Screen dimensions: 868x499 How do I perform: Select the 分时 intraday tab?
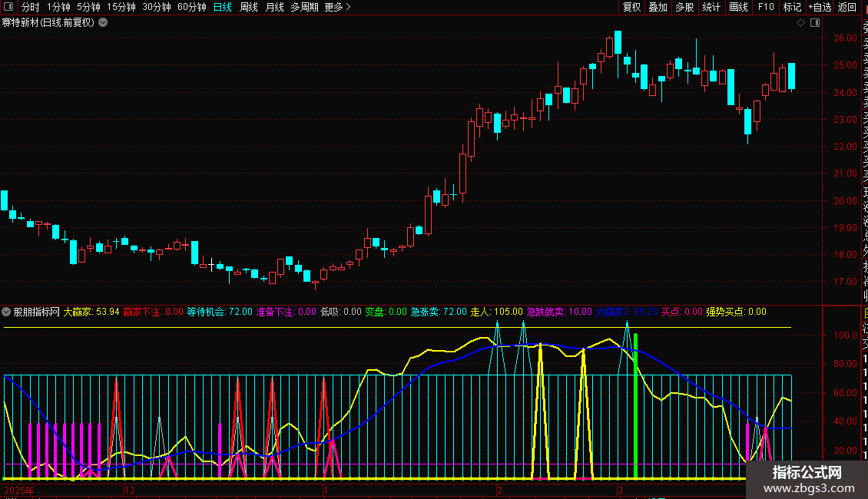(30, 7)
